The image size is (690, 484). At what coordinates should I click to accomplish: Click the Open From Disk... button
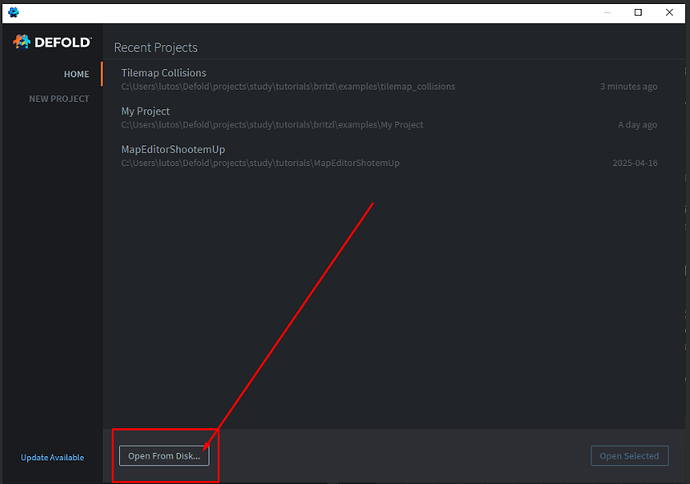coord(164,456)
